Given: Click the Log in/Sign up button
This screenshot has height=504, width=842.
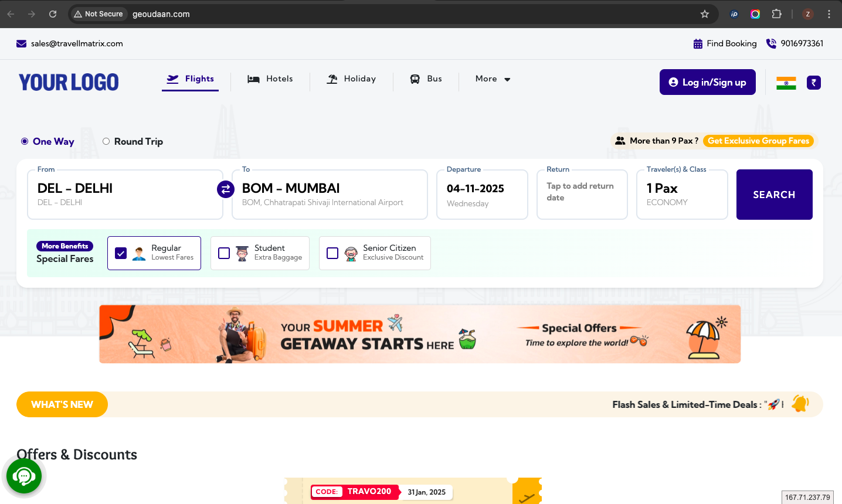Looking at the screenshot, I should pos(707,82).
